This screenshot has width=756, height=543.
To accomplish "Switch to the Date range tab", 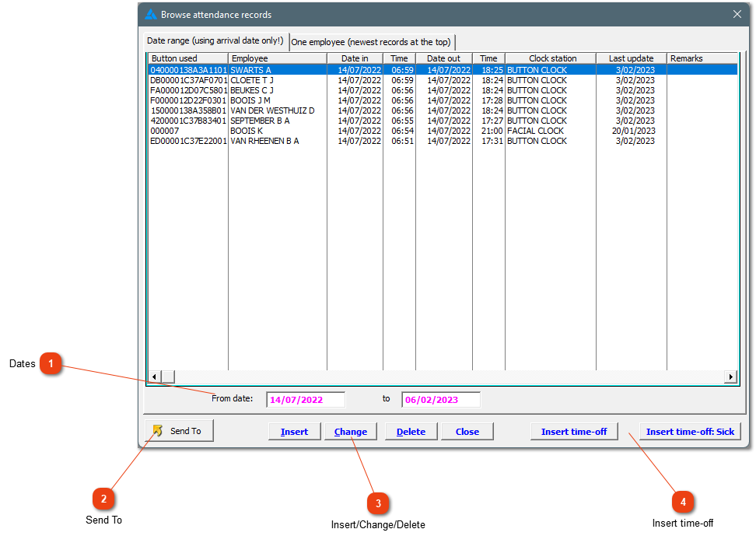I will coord(215,41).
